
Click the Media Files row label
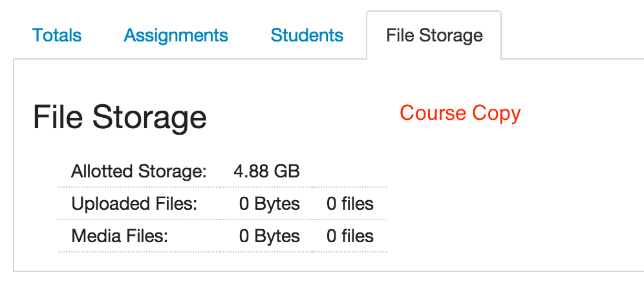120,236
